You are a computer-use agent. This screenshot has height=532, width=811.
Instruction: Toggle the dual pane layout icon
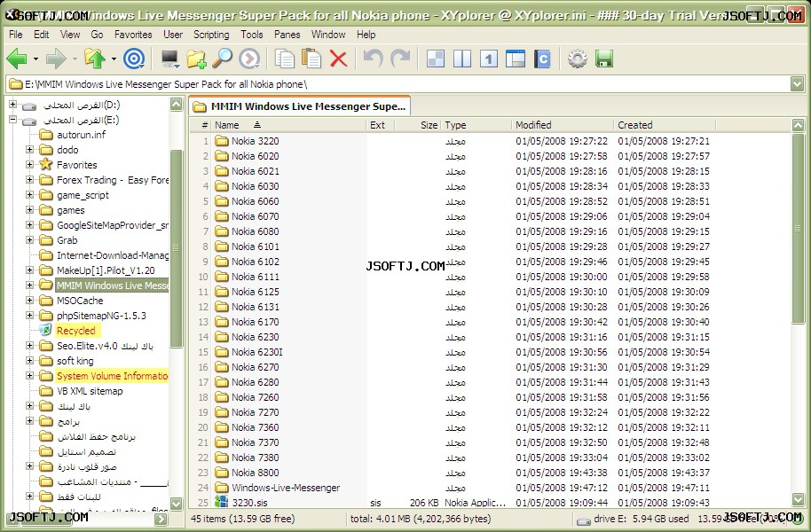[462, 59]
